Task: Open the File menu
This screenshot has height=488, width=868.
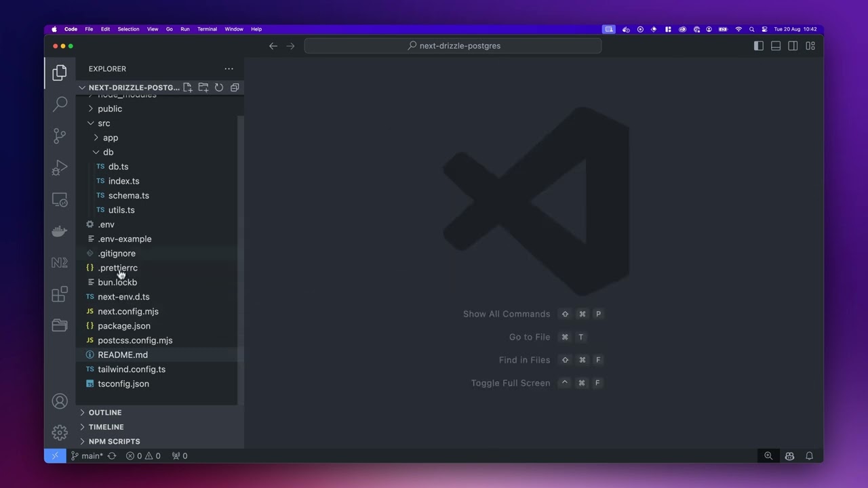Action: [x=89, y=29]
